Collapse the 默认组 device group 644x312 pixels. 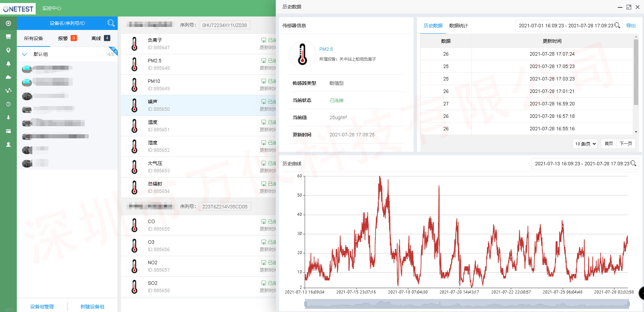tap(25, 54)
